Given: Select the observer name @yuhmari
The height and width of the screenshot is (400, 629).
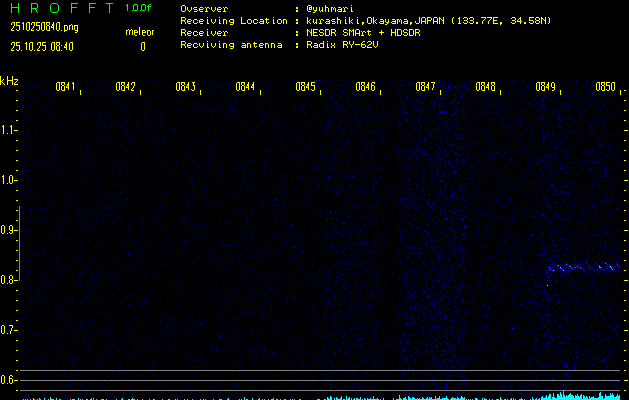Looking at the screenshot, I should click(330, 9).
